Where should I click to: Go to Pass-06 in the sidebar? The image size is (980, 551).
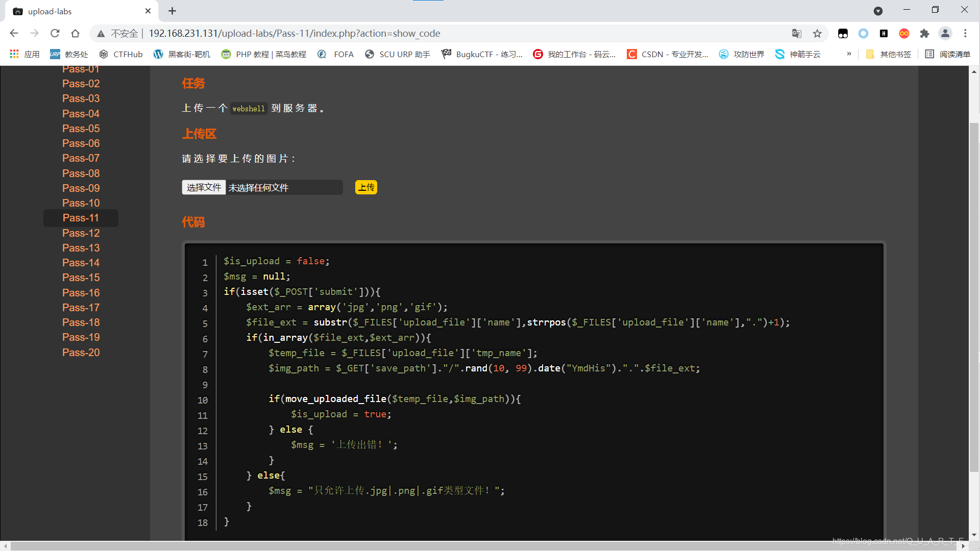(81, 143)
